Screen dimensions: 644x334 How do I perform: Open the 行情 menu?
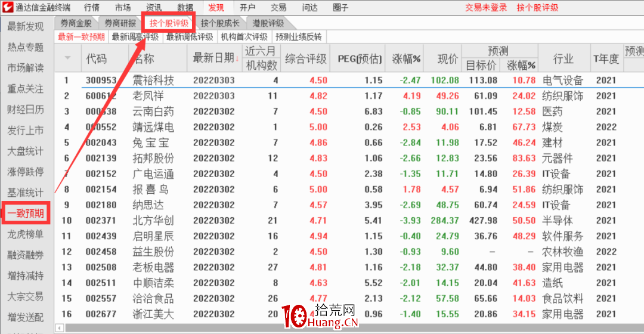click(x=92, y=7)
